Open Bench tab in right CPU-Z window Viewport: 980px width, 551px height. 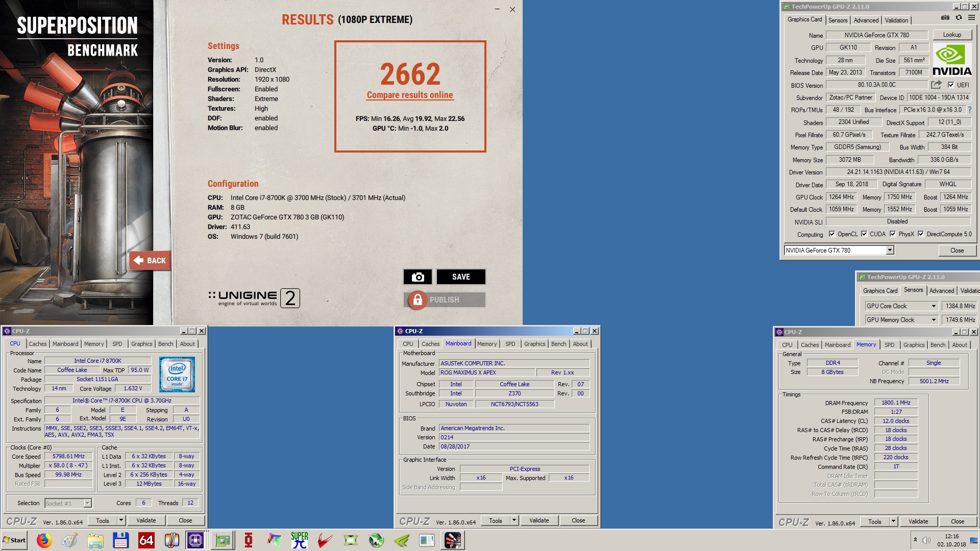point(938,345)
